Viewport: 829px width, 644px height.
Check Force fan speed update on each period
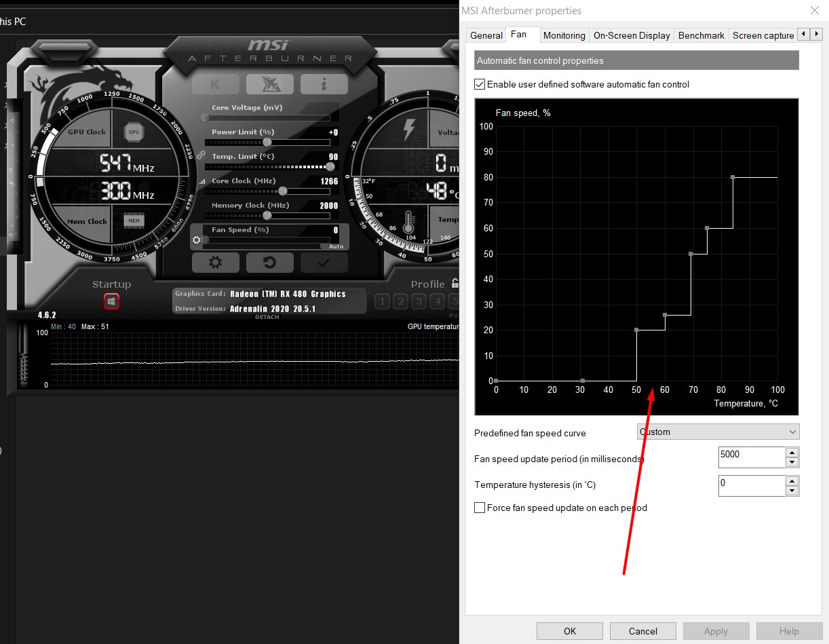coord(480,507)
